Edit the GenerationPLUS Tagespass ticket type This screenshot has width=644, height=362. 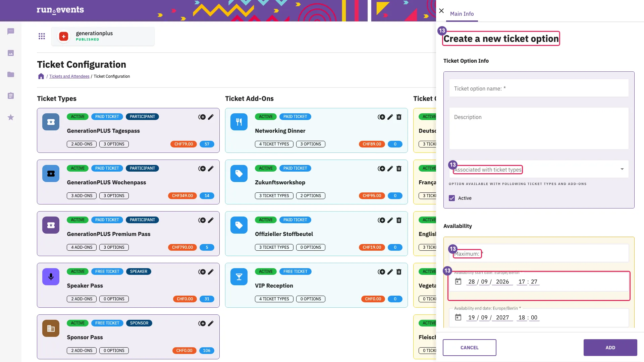pos(211,117)
